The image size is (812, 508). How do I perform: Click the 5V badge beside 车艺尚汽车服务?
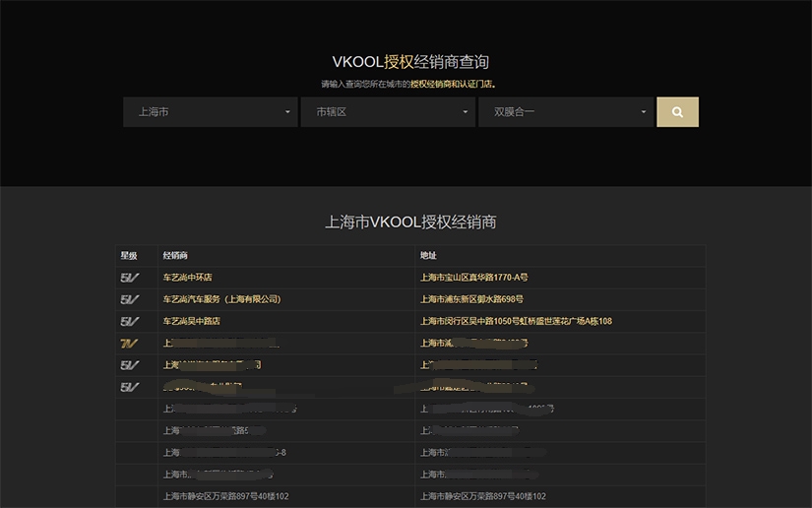click(129, 299)
